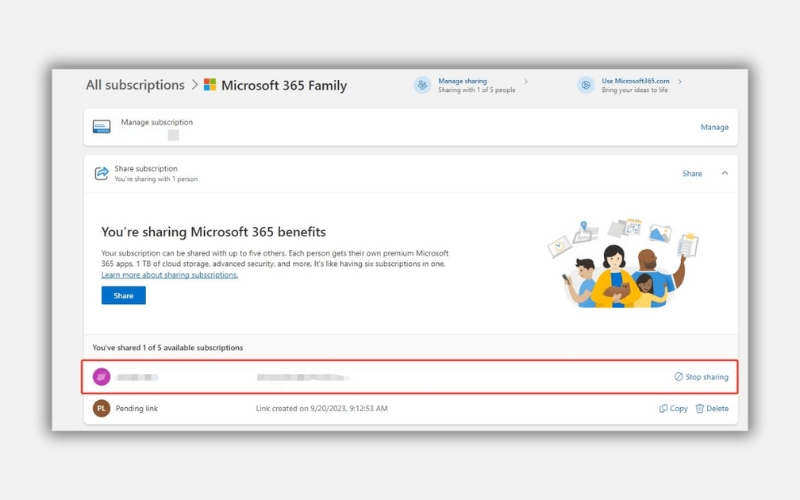Go back to All subscriptions
Image resolution: width=800 pixels, height=500 pixels.
pyautogui.click(x=135, y=85)
